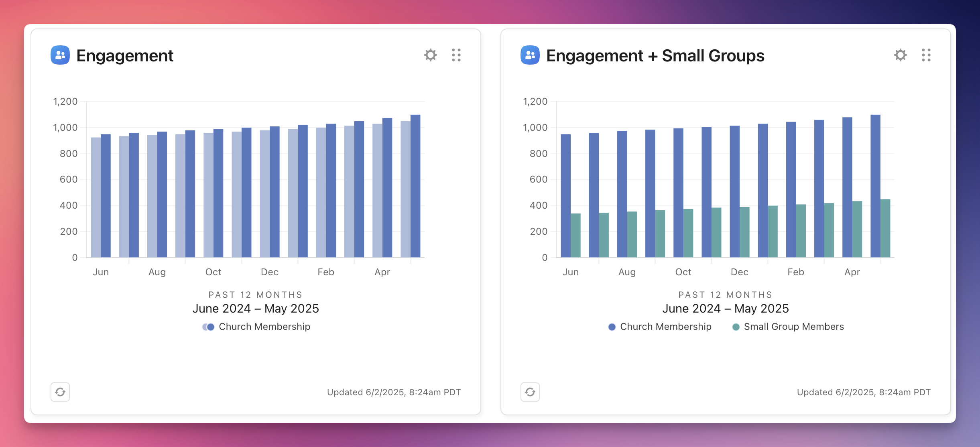Click the last green bar in Small Groups chart

tap(885, 228)
